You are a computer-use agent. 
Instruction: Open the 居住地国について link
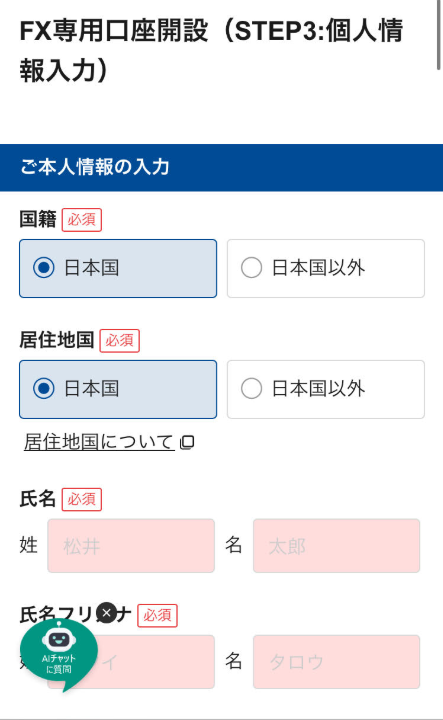99,442
